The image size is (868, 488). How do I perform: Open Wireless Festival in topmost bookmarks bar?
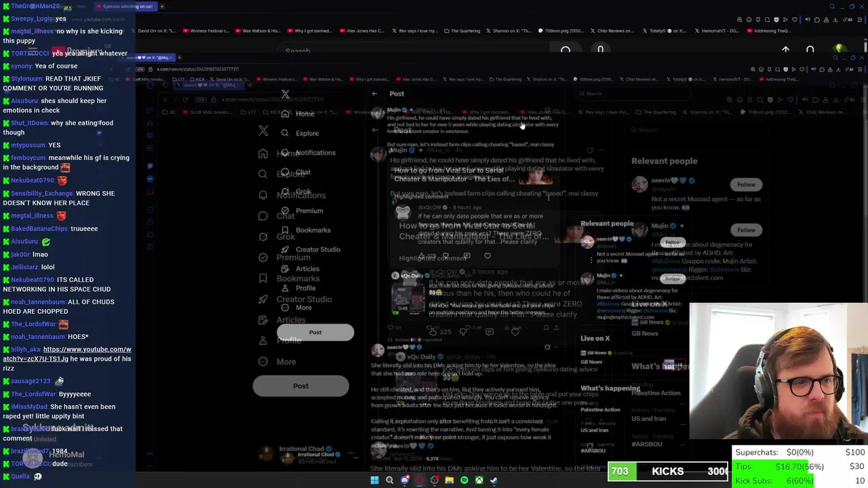207,31
